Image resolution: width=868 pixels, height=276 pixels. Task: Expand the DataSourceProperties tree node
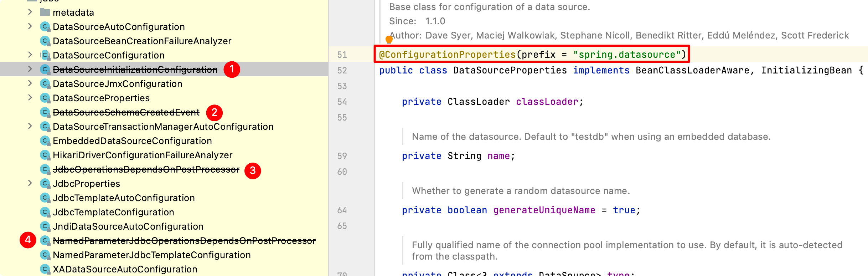coord(30,98)
